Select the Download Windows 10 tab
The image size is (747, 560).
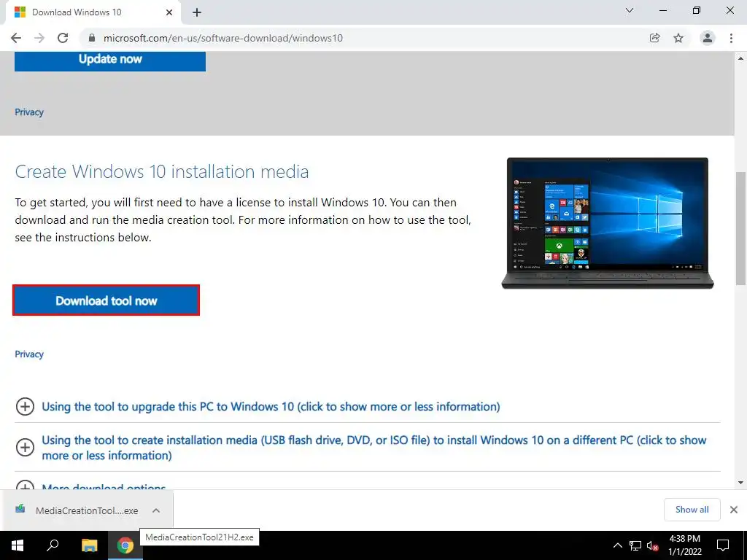coord(93,12)
